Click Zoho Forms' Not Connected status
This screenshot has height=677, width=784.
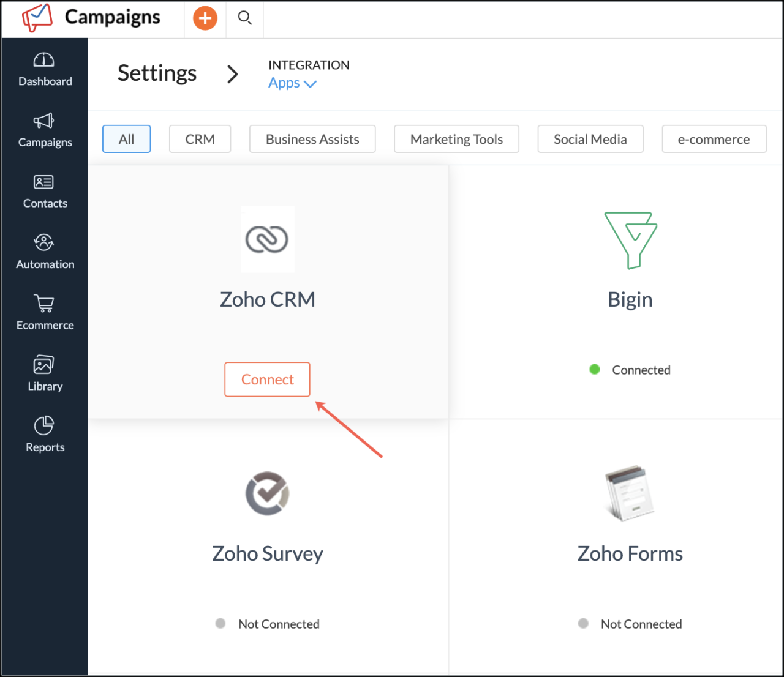click(x=641, y=624)
